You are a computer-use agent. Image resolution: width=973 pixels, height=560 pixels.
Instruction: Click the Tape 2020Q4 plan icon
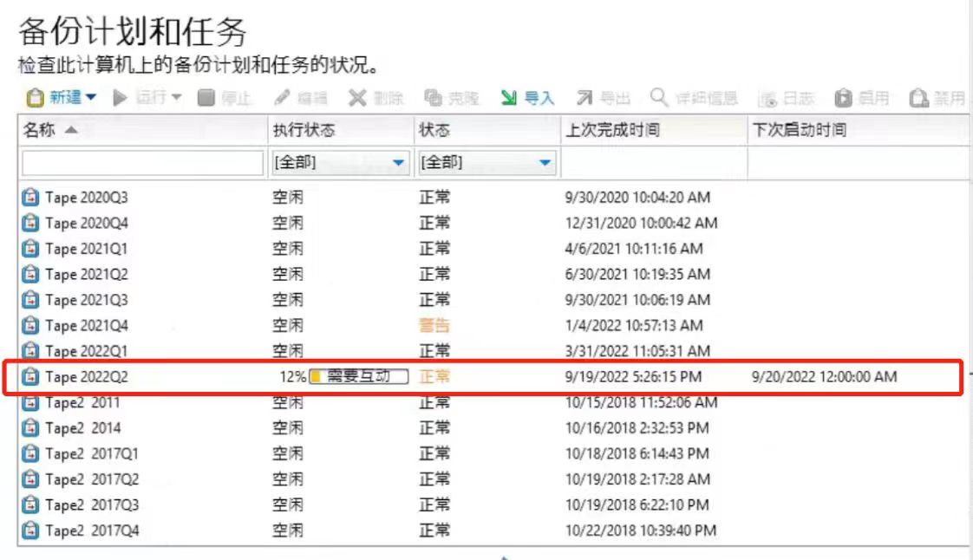tap(30, 223)
